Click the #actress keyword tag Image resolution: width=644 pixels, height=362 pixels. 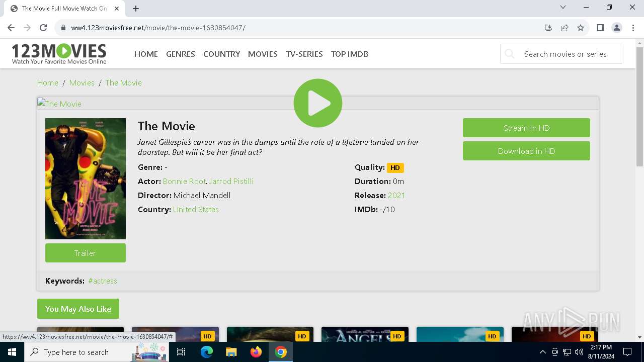(x=103, y=281)
